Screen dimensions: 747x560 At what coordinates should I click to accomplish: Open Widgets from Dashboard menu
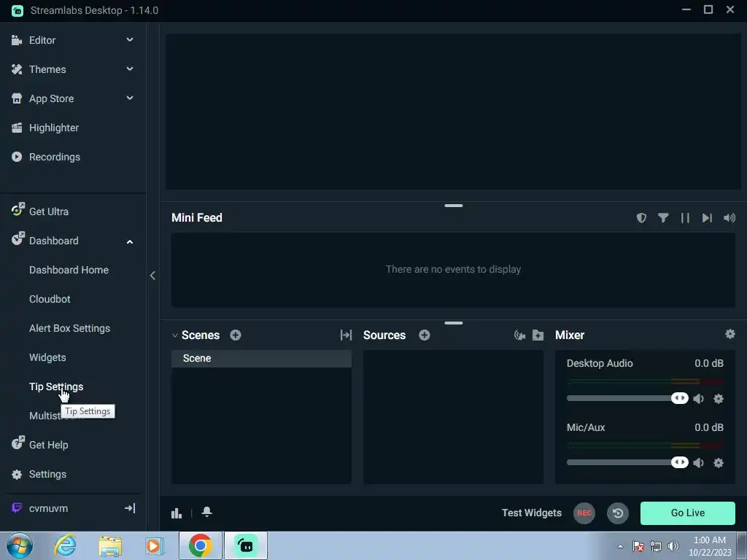[47, 357]
